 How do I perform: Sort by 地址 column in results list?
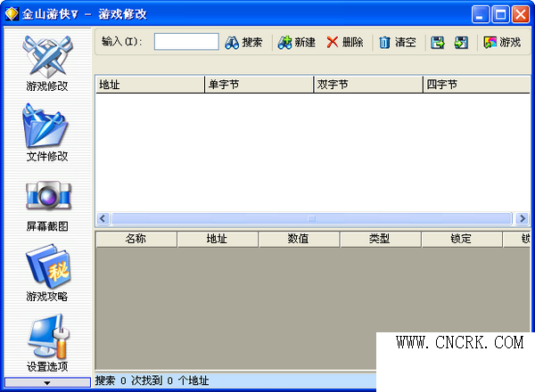[x=150, y=85]
